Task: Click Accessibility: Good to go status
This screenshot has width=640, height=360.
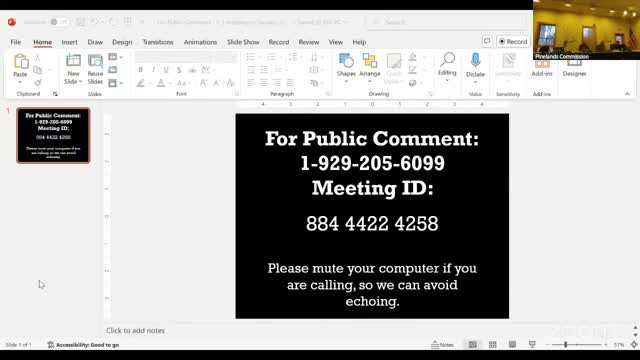Action: pyautogui.click(x=83, y=345)
